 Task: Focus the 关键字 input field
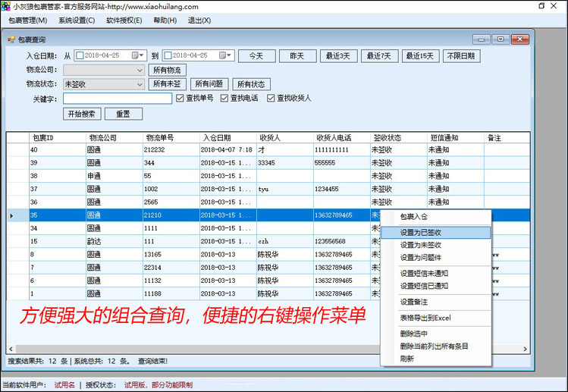(118, 99)
